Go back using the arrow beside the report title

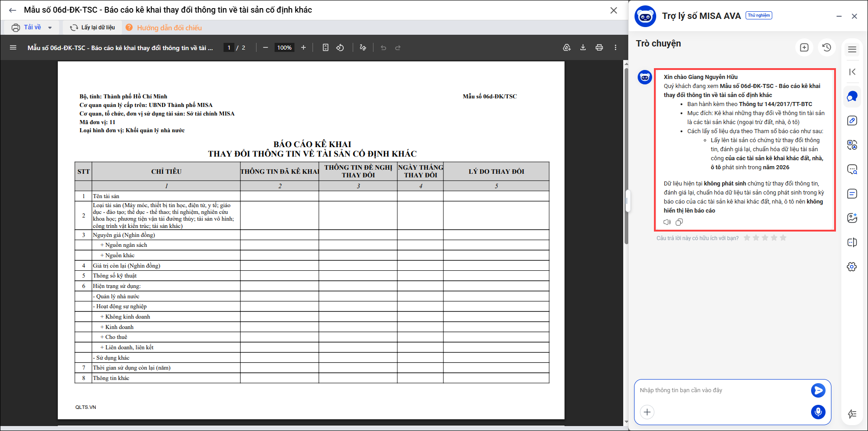pyautogui.click(x=13, y=10)
